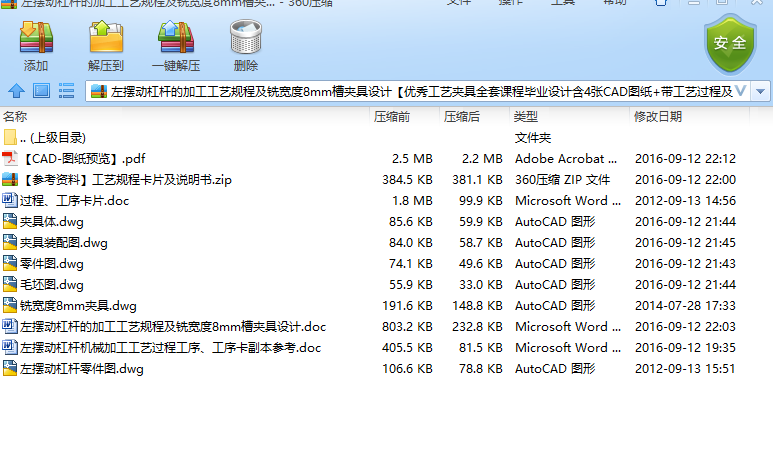This screenshot has width=773, height=452.
Task: Select file name 夹具体.dwg
Action: (x=52, y=222)
